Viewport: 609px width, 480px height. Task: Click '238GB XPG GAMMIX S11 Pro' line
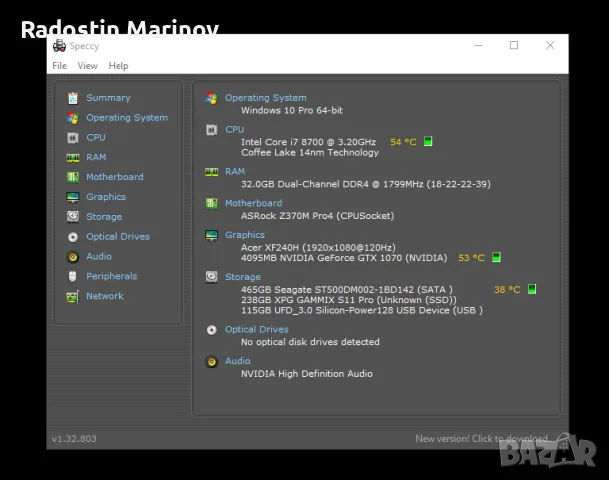[x=349, y=300]
